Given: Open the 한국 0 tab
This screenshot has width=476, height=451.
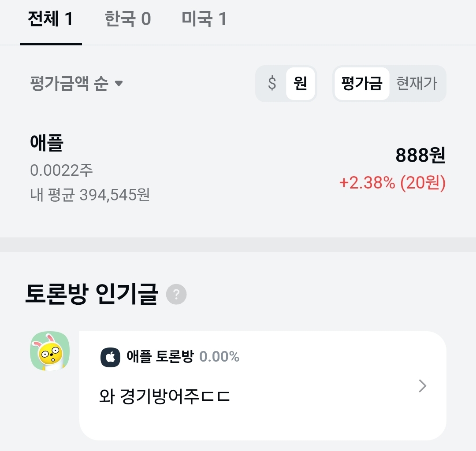Looking at the screenshot, I should coord(128,20).
